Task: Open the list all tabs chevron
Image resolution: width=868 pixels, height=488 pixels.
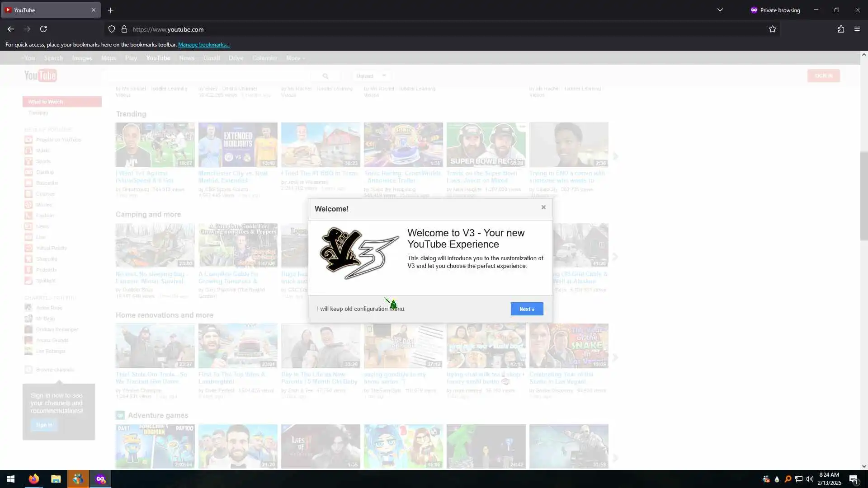Action: (720, 10)
